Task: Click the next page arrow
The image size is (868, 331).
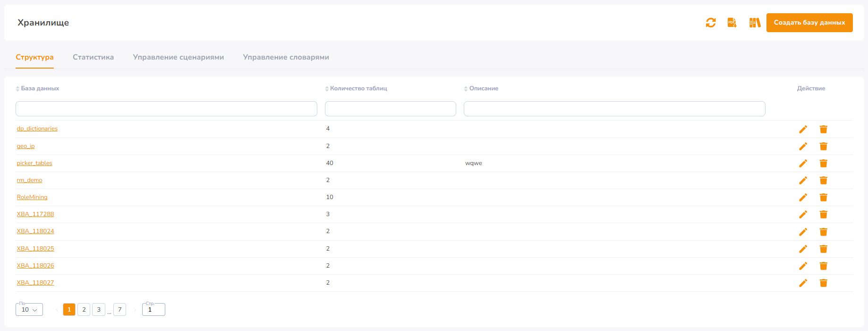Action: coord(135,310)
